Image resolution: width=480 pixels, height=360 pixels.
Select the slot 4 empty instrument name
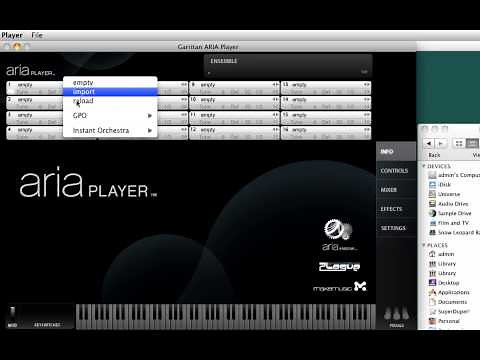(25, 130)
